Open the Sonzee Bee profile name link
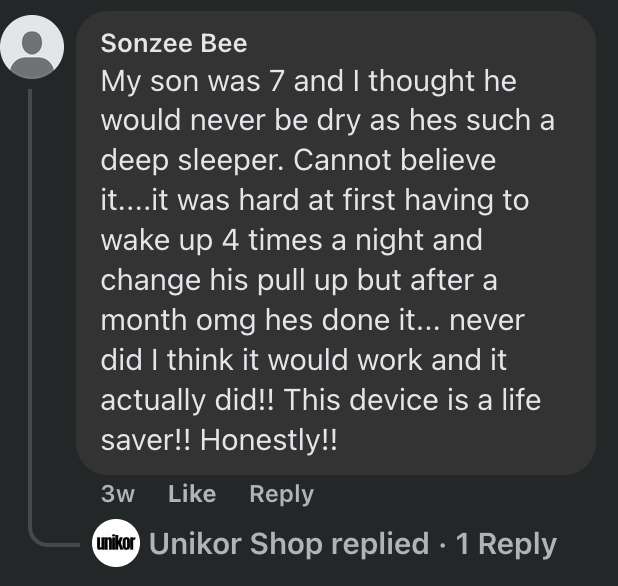Image resolution: width=618 pixels, height=586 pixels. (174, 44)
